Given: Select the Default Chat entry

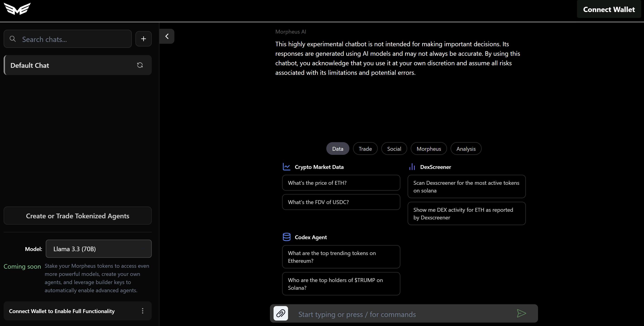Looking at the screenshot, I should point(70,65).
